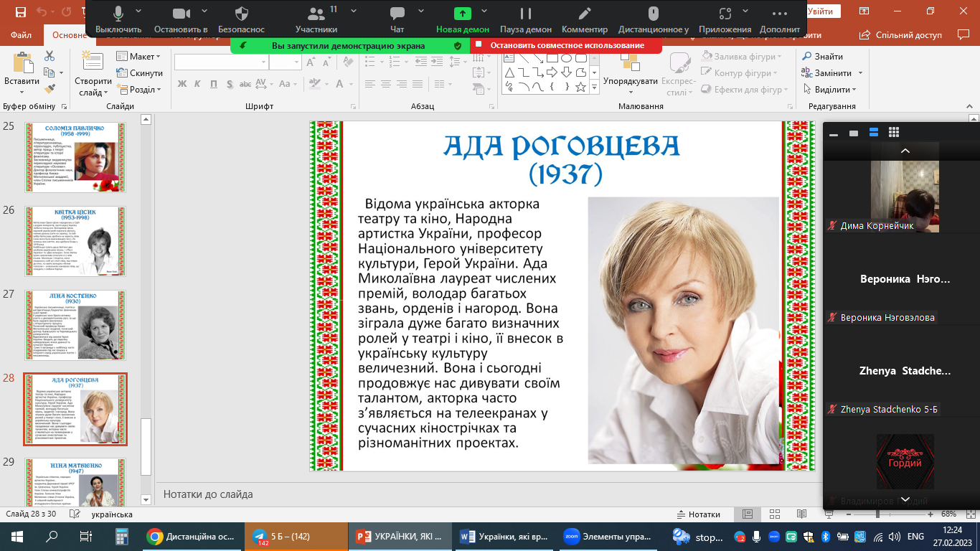Open Дополнительно more options in Zoom
980x551 pixels.
780,19
